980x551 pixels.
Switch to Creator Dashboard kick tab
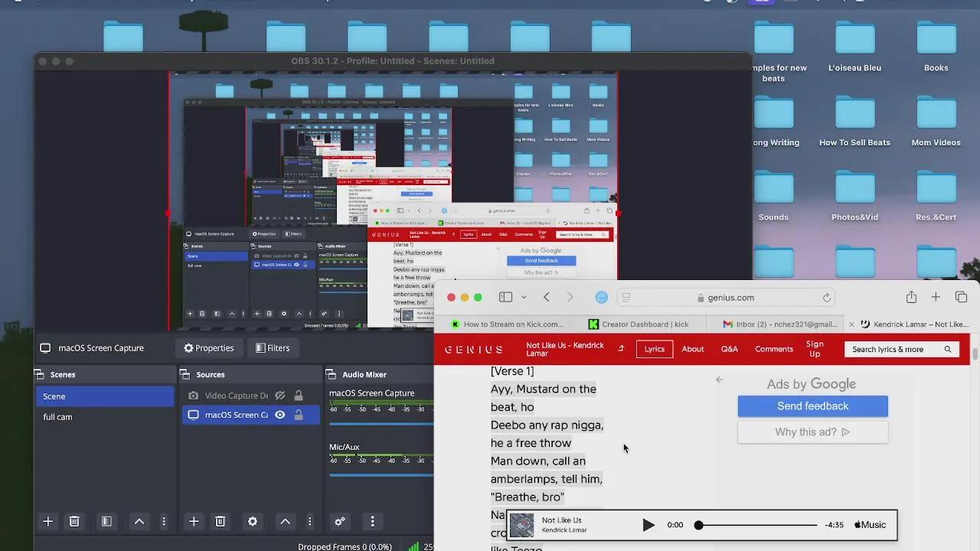[x=639, y=324]
